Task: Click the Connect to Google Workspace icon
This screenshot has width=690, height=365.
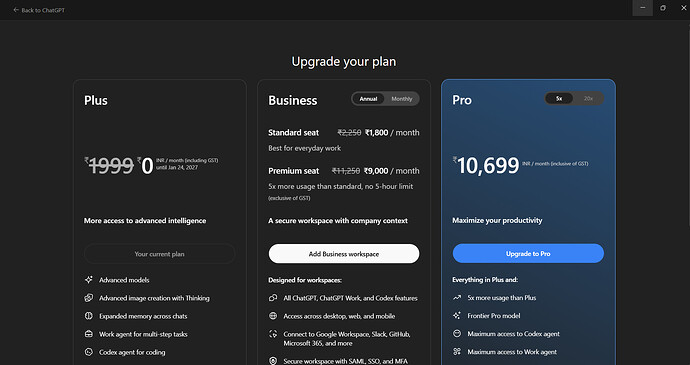Action: click(273, 334)
